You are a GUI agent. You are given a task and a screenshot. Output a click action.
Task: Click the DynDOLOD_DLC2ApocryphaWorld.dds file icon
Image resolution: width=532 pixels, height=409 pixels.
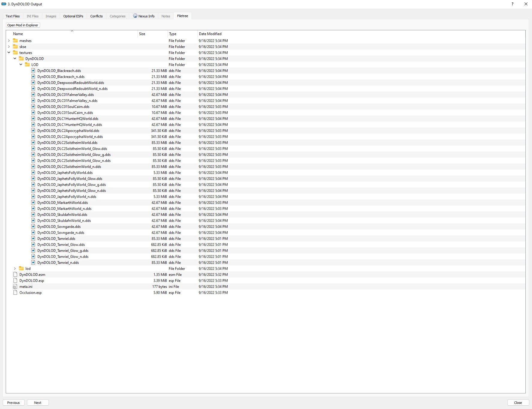coord(33,130)
